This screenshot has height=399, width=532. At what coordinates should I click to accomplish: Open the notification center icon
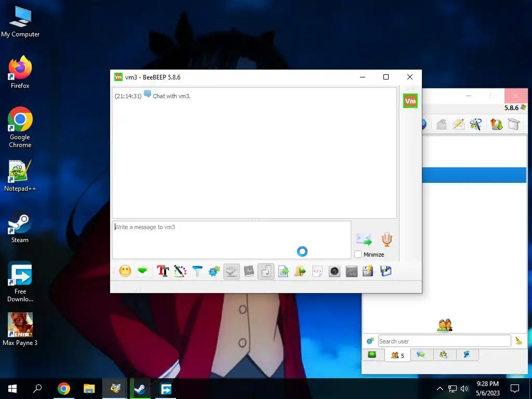515,388
